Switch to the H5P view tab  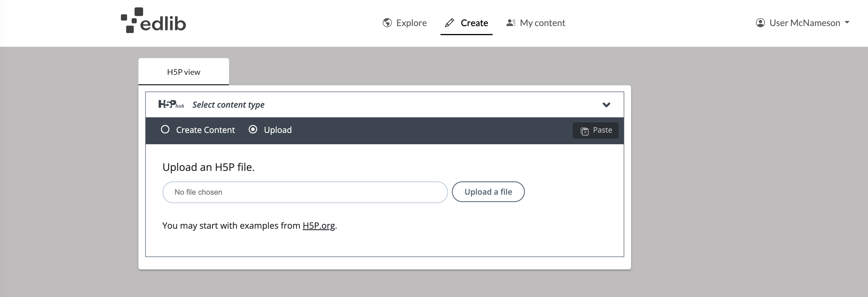(183, 71)
